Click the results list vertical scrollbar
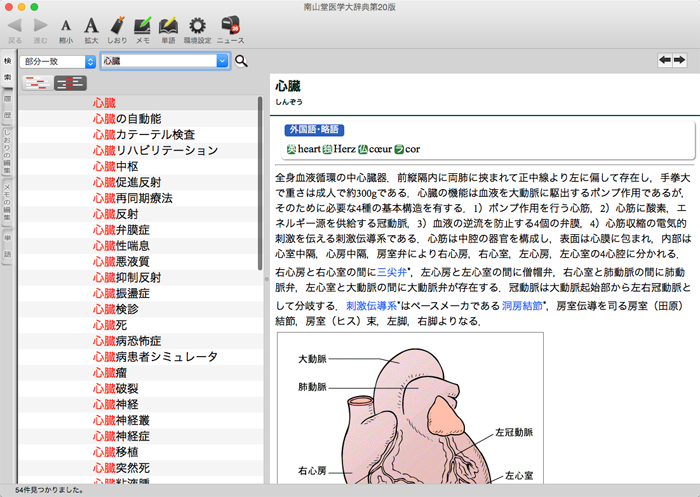Screen dimensions: 700x497 click(261, 200)
